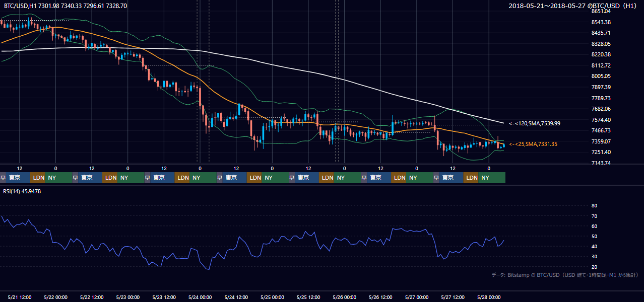The height and width of the screenshot is (302, 644).
Task: Click the BTC/USD,H1 price title text
Action: click(66, 6)
